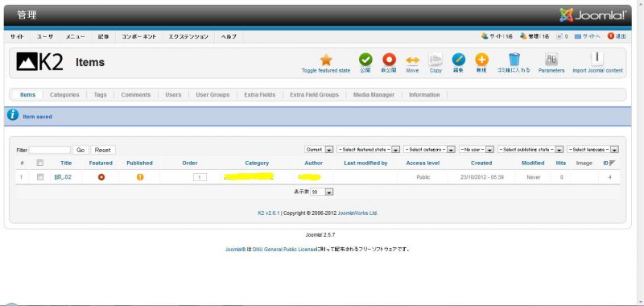Click the GNU General Public License link
The image size is (644, 306).
pyautogui.click(x=284, y=250)
